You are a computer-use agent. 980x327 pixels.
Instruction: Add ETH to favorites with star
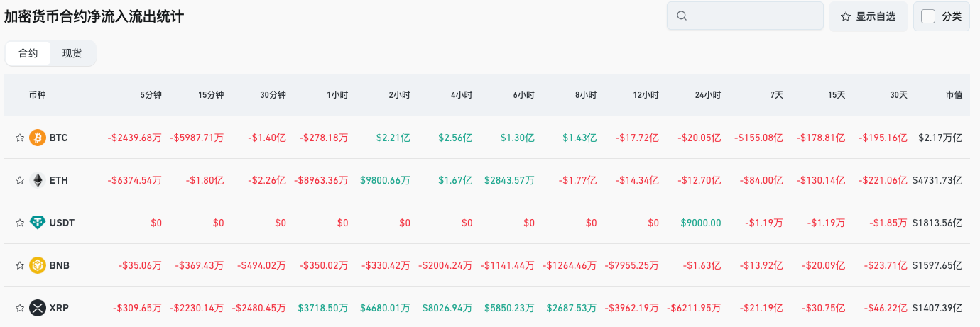pos(20,180)
